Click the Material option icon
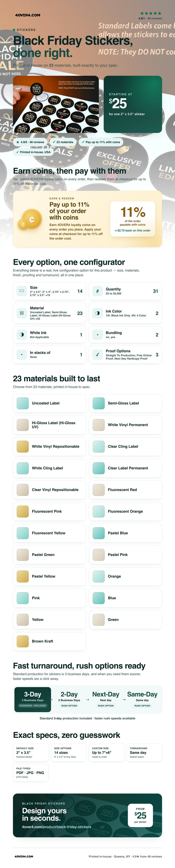Image resolution: width=175 pixels, height=868 pixels. [22, 313]
